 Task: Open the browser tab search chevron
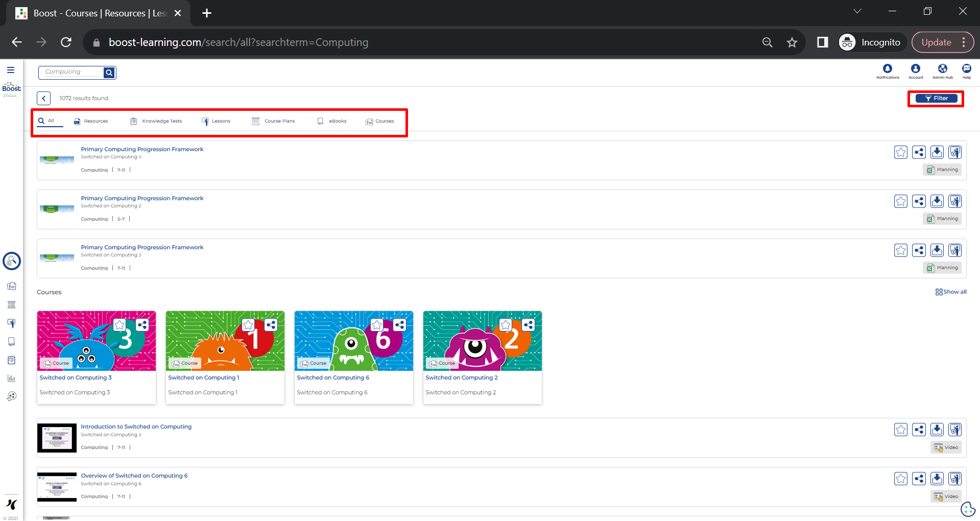tap(857, 11)
